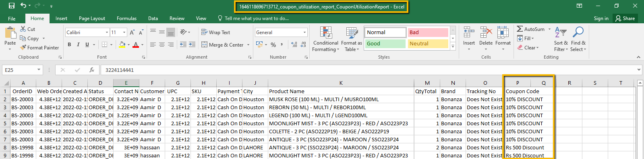644x159 pixels.
Task: Expand the Calibri font name dropdown
Action: point(107,32)
